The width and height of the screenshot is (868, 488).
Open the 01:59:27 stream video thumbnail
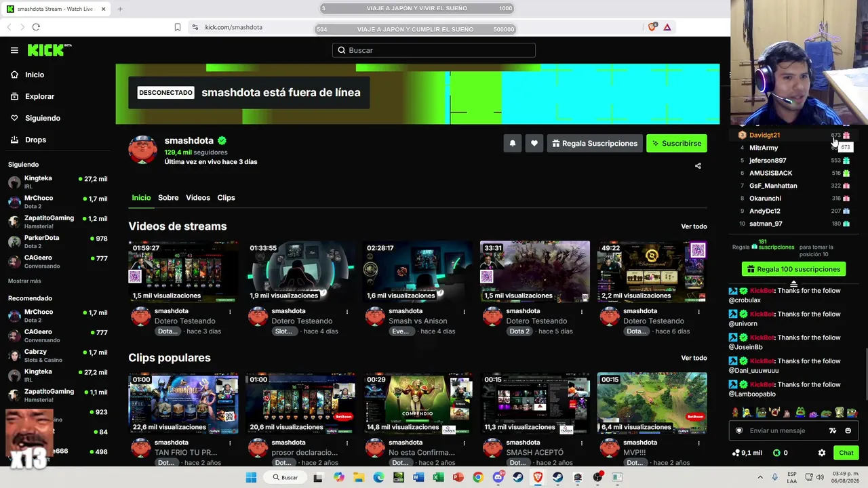point(183,271)
